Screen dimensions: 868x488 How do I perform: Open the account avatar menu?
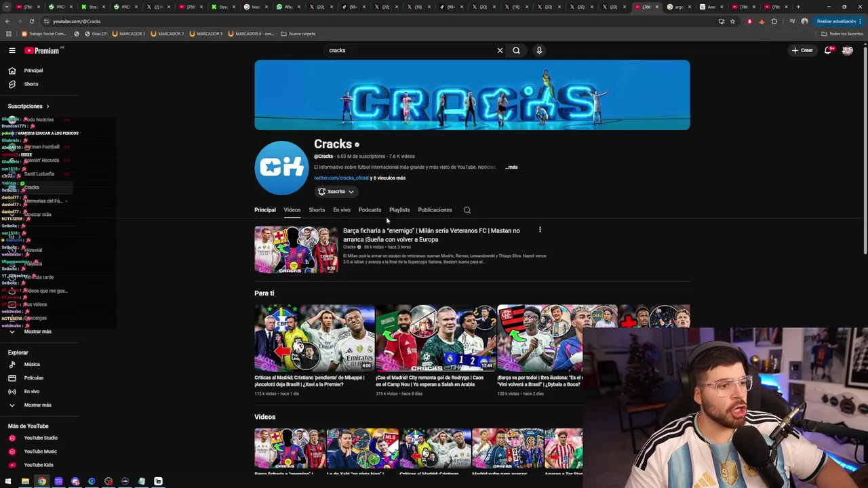coord(847,50)
